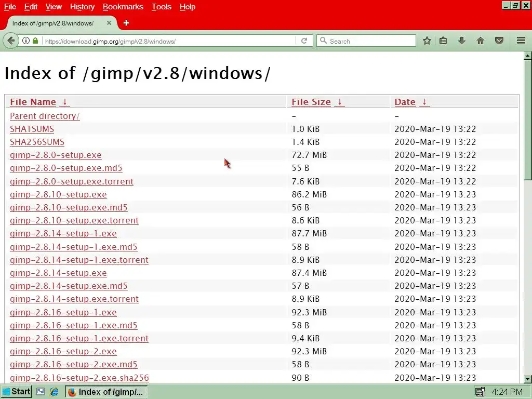Open the Parent directory link
532x399 pixels.
pos(45,116)
